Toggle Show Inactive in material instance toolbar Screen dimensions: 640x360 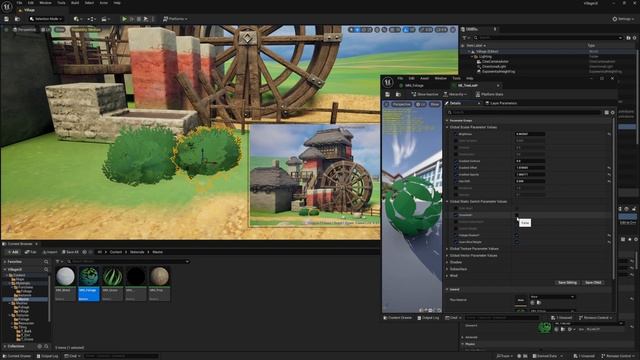(424, 94)
